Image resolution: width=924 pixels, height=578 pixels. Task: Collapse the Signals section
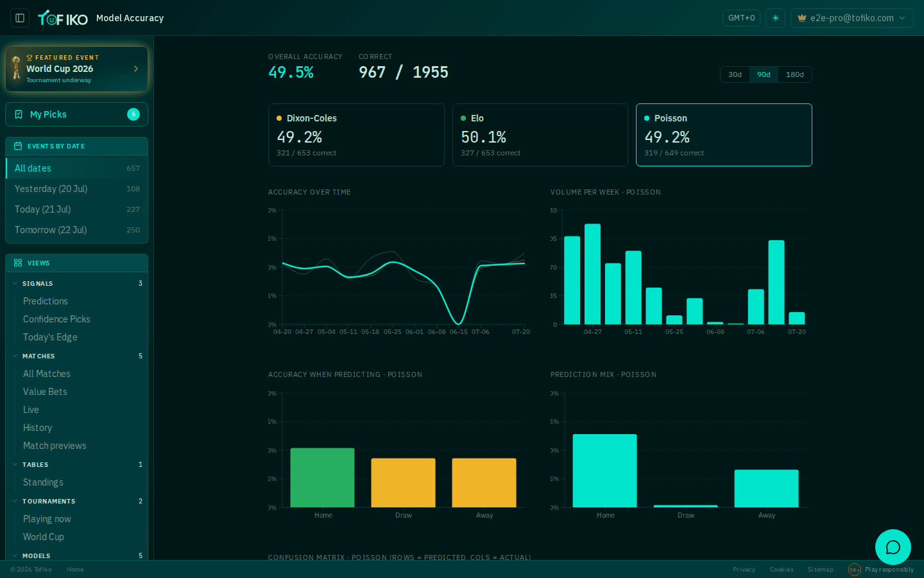(15, 283)
